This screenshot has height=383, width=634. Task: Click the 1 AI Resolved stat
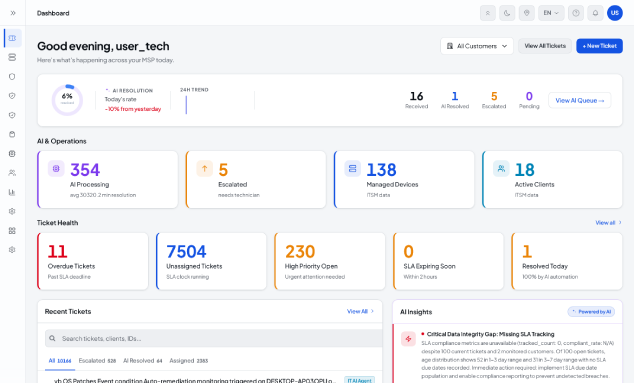pyautogui.click(x=455, y=99)
